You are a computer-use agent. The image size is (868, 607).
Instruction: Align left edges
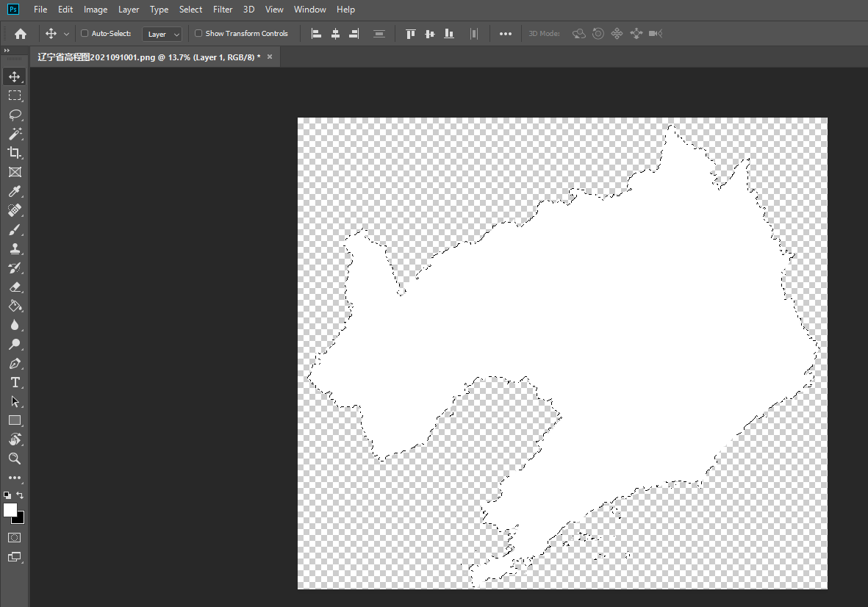pyautogui.click(x=317, y=34)
